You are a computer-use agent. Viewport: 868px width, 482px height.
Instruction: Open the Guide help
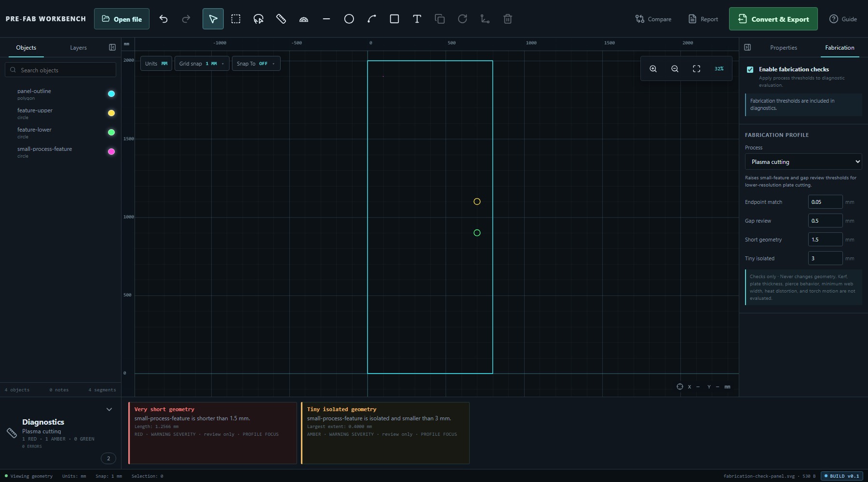[x=843, y=19]
